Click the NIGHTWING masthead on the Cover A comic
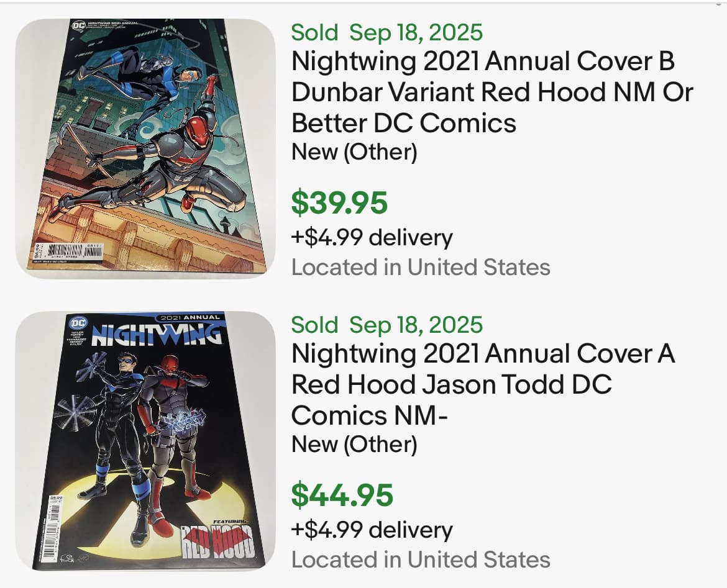This screenshot has height=588, width=727. tap(155, 335)
